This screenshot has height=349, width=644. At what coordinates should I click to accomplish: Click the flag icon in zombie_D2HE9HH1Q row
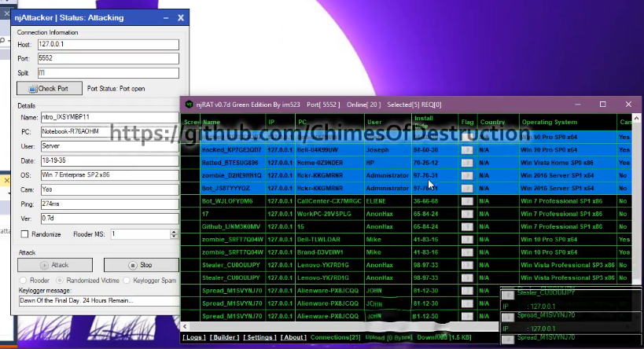coord(467,176)
